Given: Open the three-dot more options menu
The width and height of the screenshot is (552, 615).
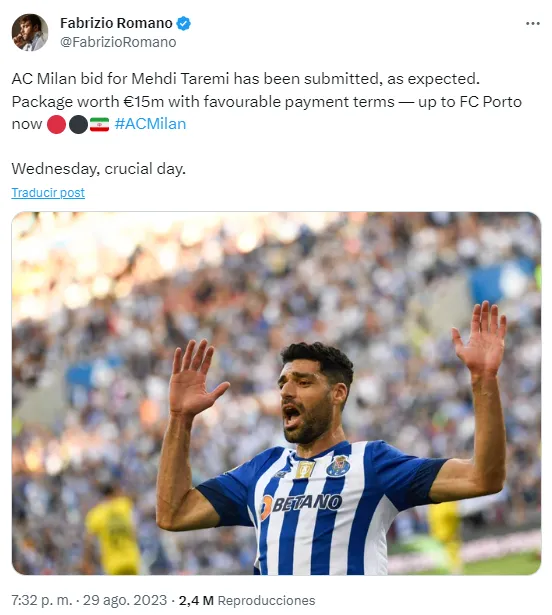Looking at the screenshot, I should 532,24.
